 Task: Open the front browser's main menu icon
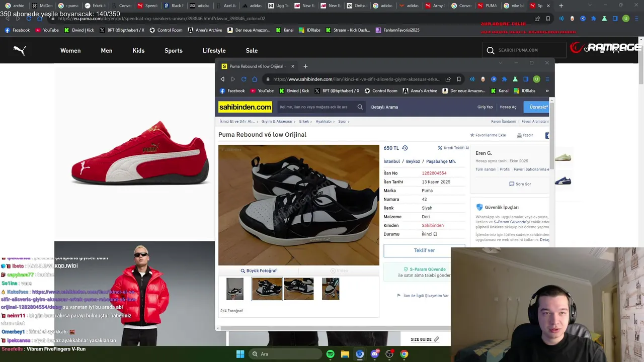(x=547, y=79)
